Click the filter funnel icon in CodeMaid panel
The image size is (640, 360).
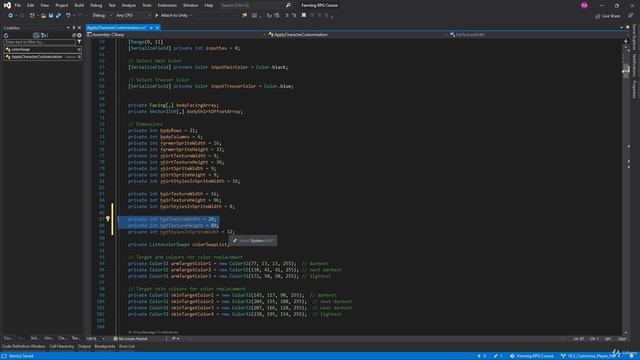79,42
